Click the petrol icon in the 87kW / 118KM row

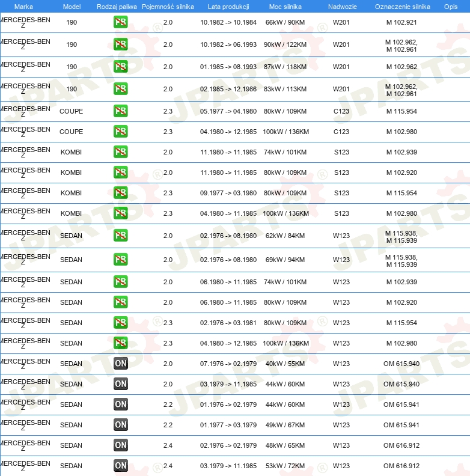[121, 67]
